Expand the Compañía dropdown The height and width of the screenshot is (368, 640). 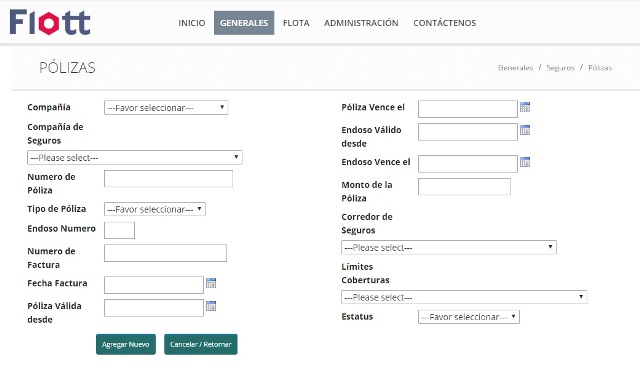click(166, 108)
